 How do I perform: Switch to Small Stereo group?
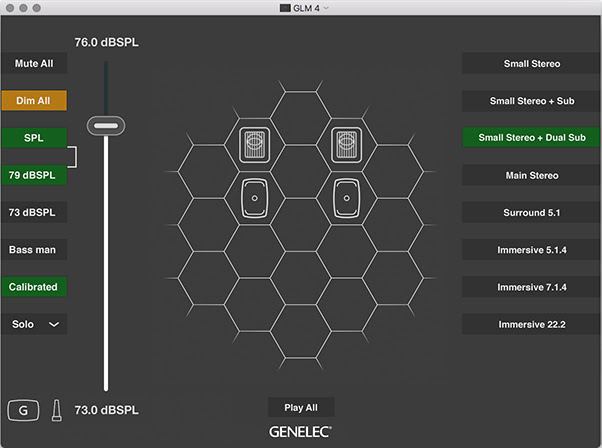coord(531,63)
